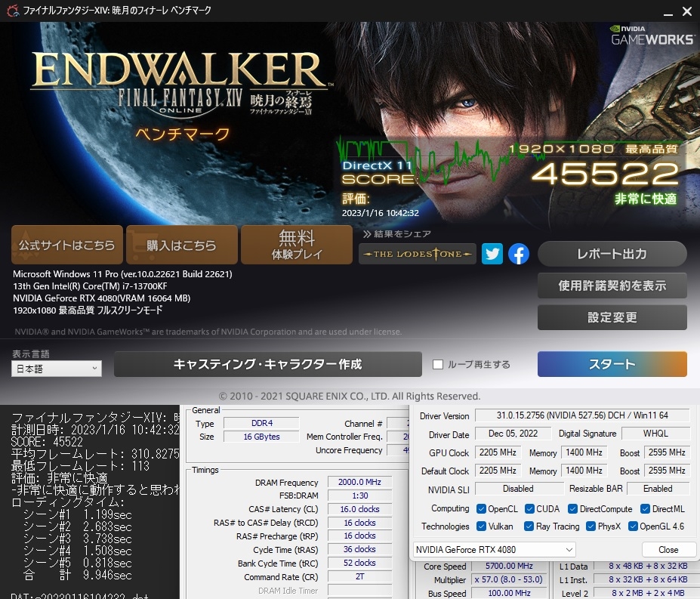Image resolution: width=700 pixels, height=599 pixels.
Task: Click Multiplier x 57.0 value
Action: click(x=509, y=579)
